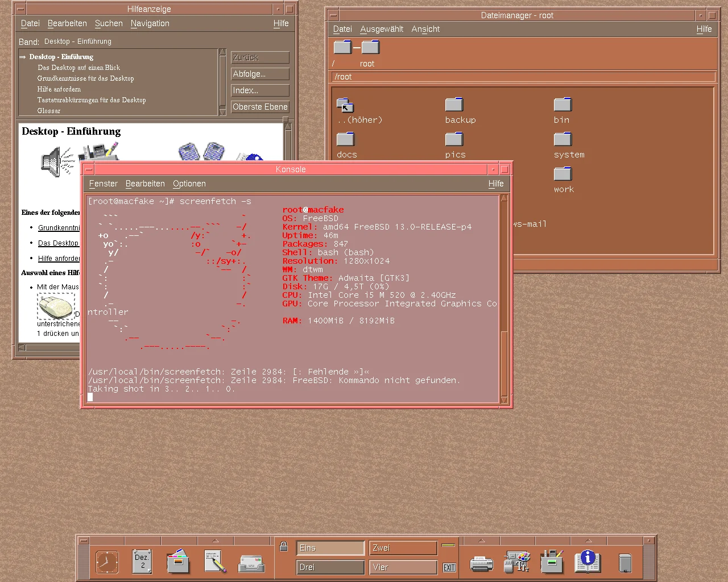Open the docs folder in Dateimanager

pyautogui.click(x=346, y=139)
